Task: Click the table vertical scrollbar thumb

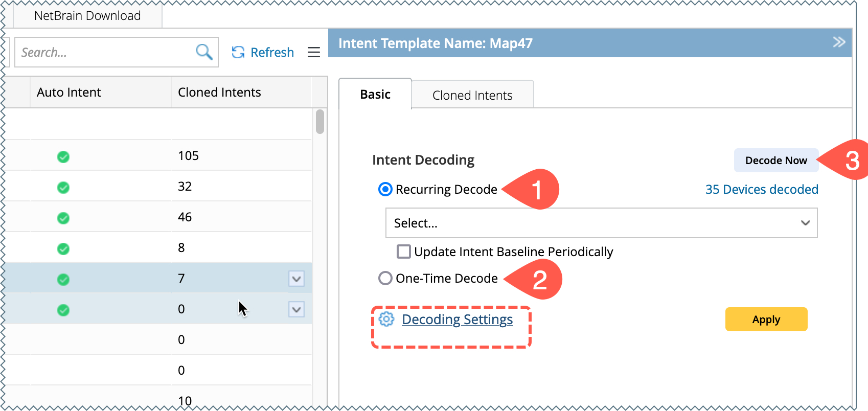Action: [320, 122]
